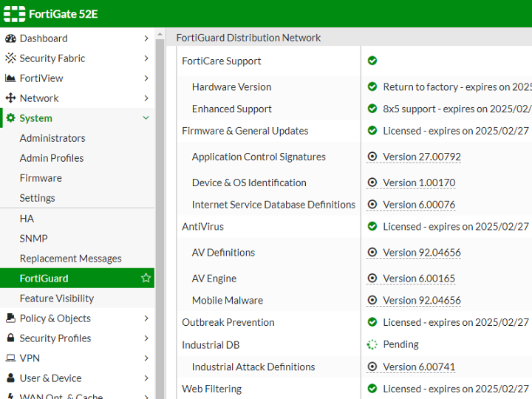Click the FortiGate logo icon in header
Screen dimensions: 532x399
coord(14,14)
